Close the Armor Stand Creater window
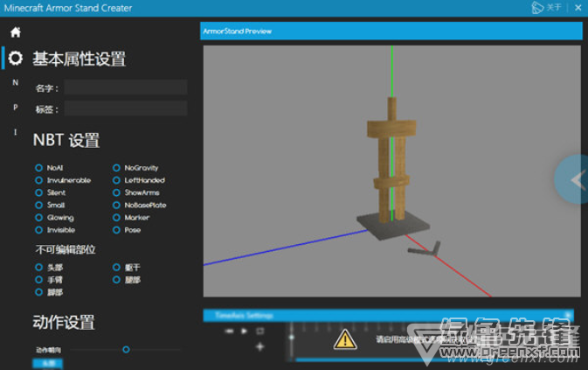 pos(578,8)
